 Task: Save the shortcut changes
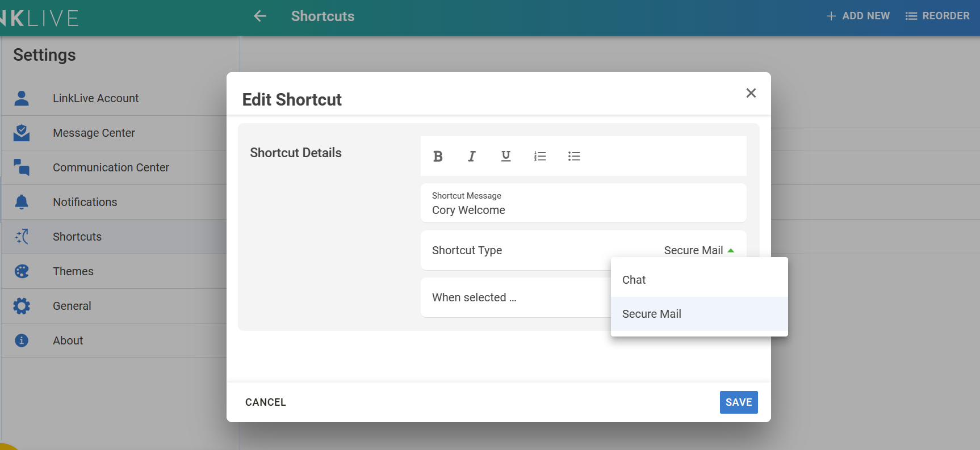pyautogui.click(x=738, y=402)
